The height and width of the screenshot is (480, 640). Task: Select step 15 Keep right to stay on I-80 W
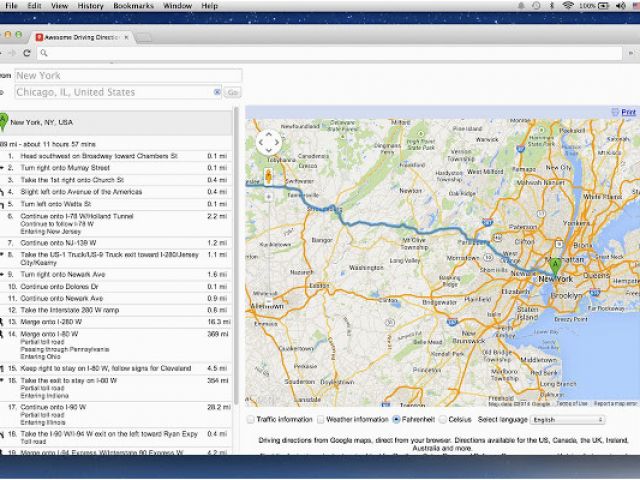(x=116, y=369)
